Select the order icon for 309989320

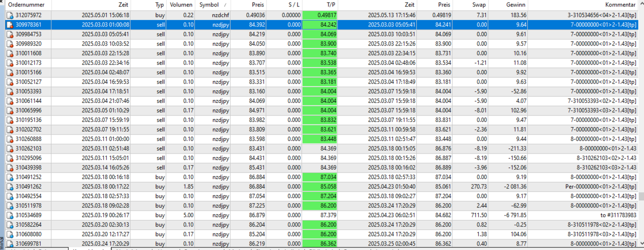tap(10, 43)
